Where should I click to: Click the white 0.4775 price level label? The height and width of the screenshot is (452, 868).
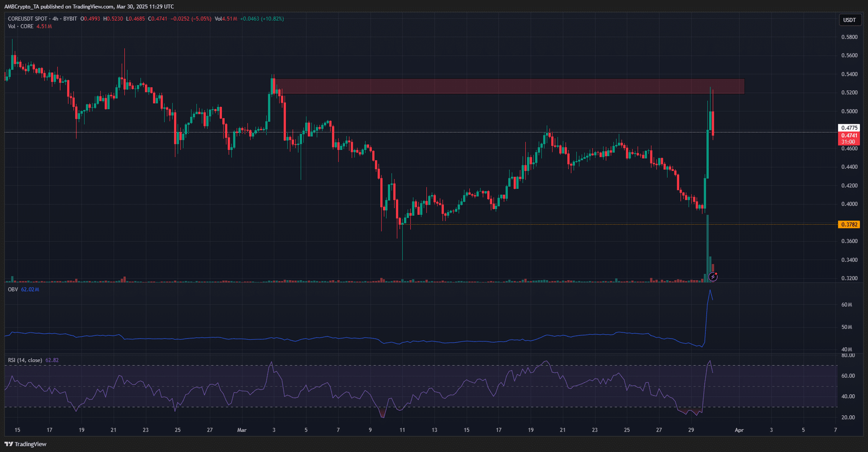[x=849, y=128]
